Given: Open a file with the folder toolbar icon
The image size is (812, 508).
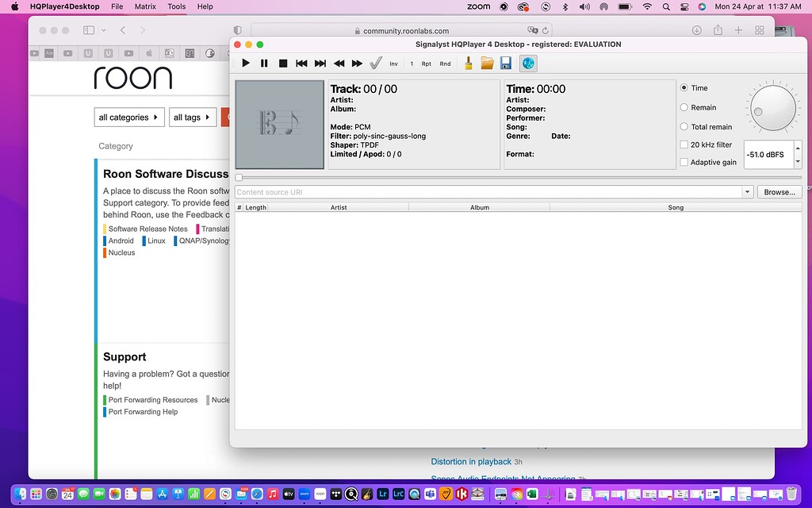Looking at the screenshot, I should [x=488, y=63].
